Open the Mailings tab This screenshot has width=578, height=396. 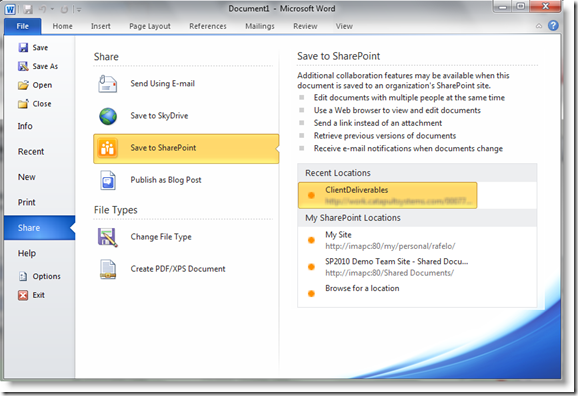pyautogui.click(x=260, y=26)
